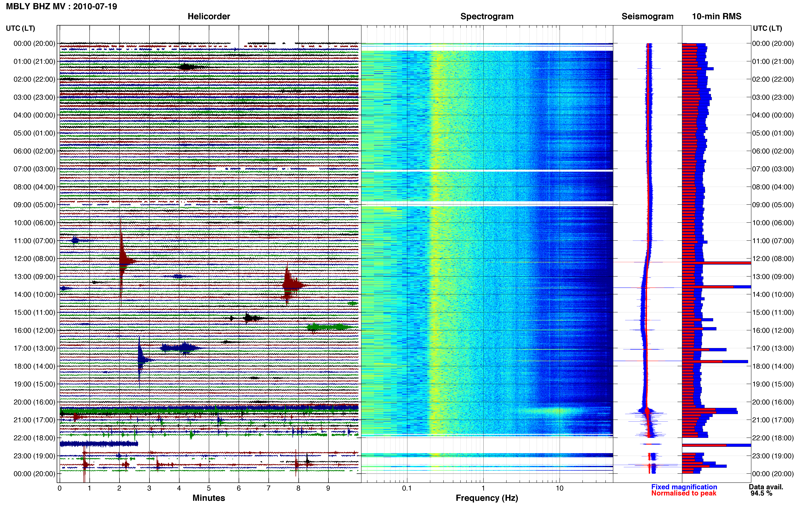Click the left axis label '19:00 (15:00)'
The image size is (812, 508).
pyautogui.click(x=34, y=384)
